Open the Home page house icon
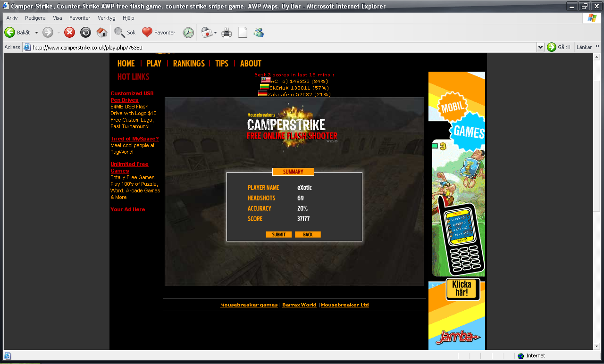604x364 pixels. point(102,33)
